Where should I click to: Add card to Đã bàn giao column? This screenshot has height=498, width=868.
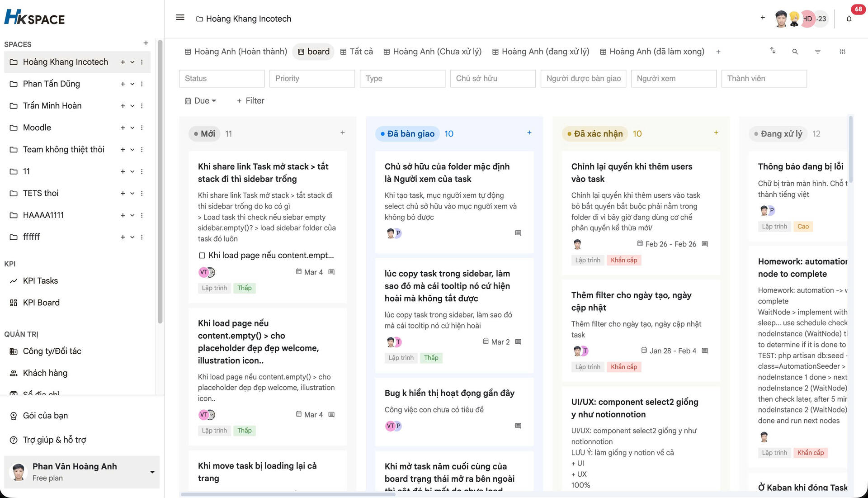tap(529, 133)
